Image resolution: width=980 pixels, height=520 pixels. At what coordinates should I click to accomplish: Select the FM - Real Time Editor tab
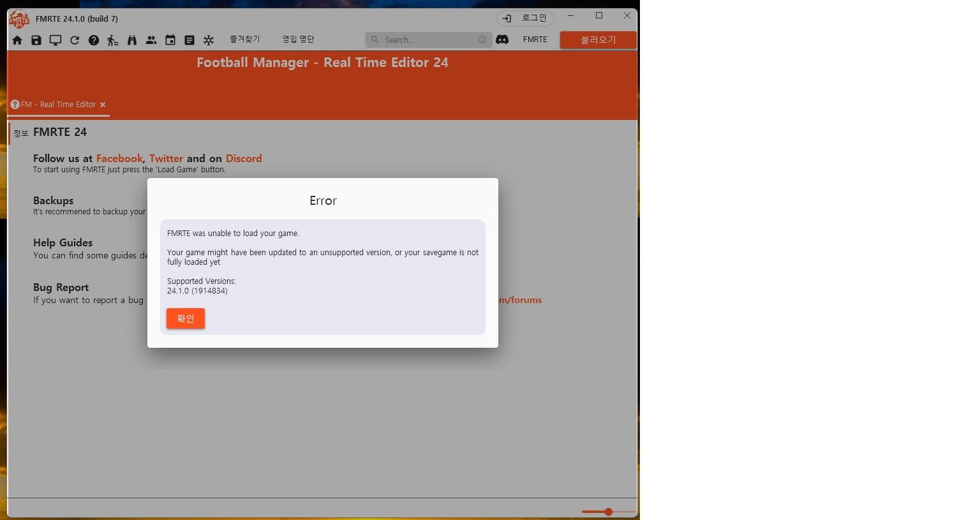[x=58, y=105]
